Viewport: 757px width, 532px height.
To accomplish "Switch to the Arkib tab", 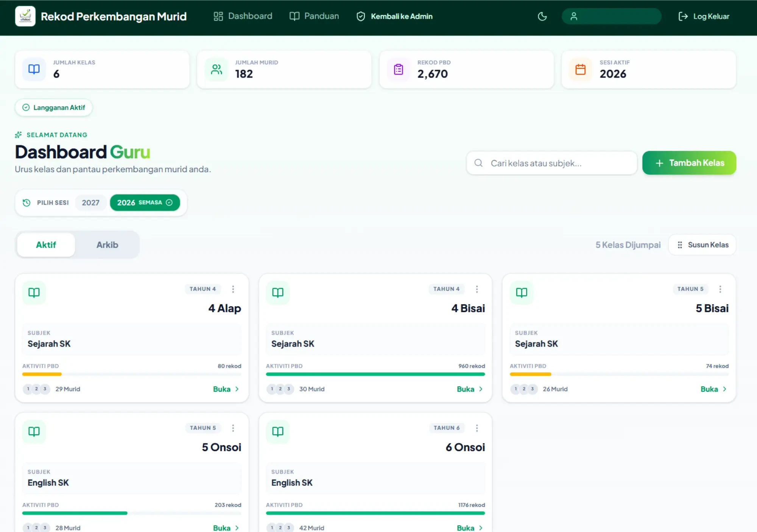I will (107, 245).
